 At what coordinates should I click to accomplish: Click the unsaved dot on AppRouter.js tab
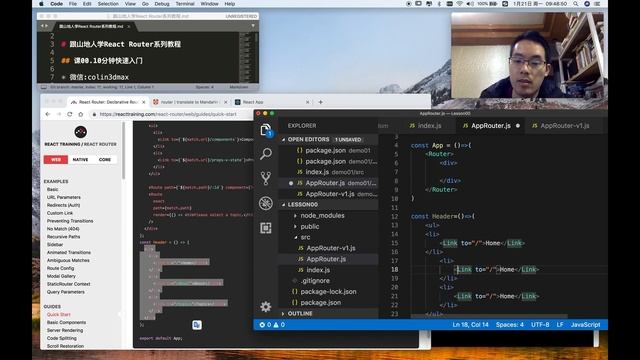(x=518, y=126)
